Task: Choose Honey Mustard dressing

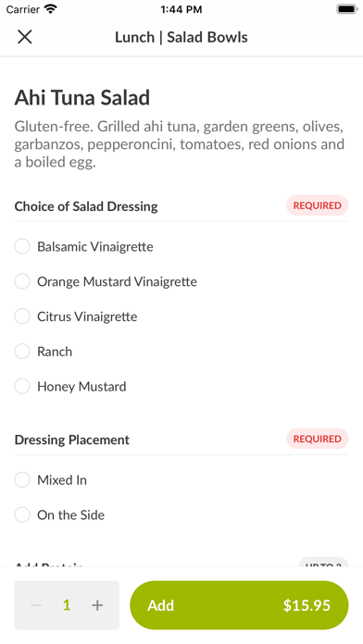Action: tap(181, 386)
